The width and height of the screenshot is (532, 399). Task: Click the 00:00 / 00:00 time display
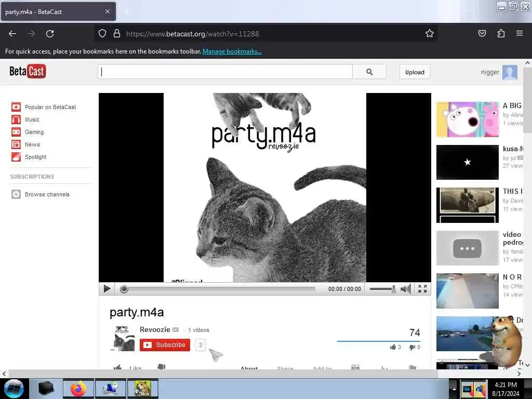coord(344,289)
